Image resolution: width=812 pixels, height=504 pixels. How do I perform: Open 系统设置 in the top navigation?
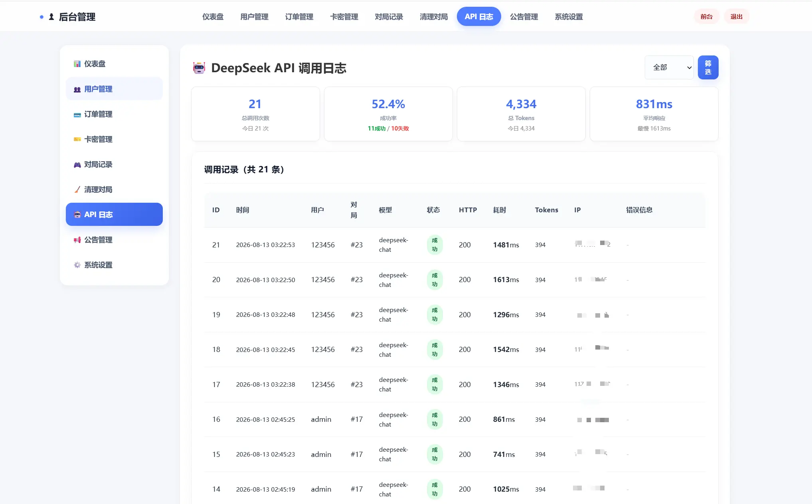569,17
